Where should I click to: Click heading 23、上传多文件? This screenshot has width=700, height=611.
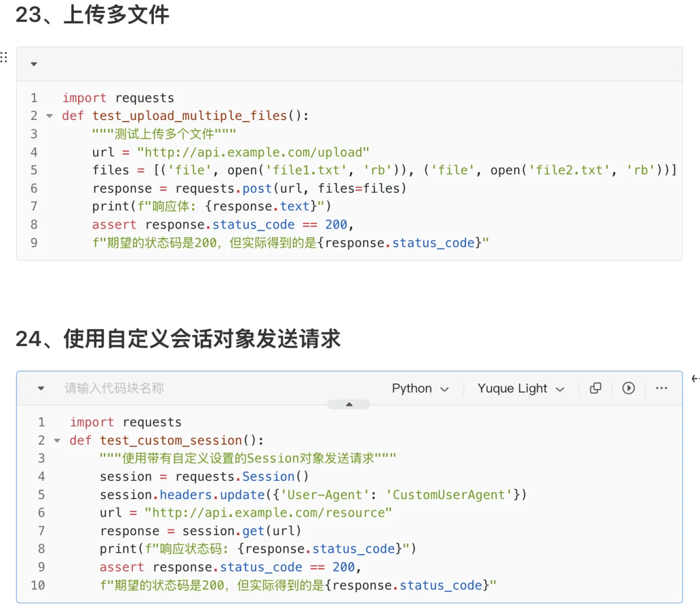pyautogui.click(x=92, y=15)
